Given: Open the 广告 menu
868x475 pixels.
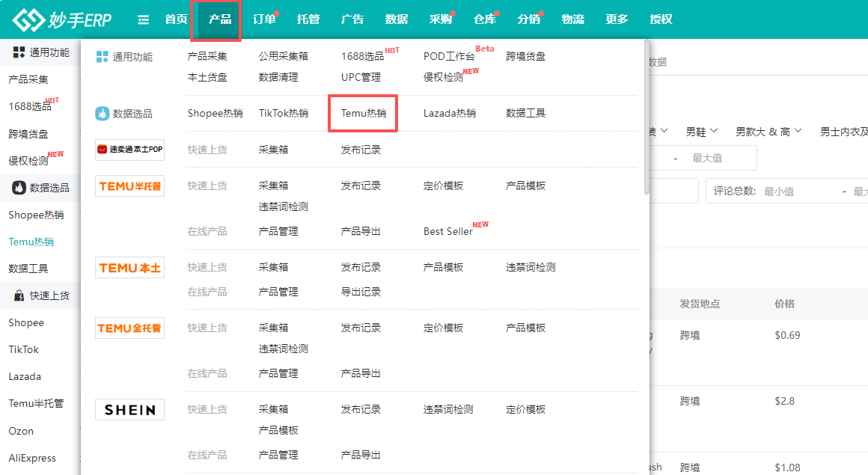Looking at the screenshot, I should pyautogui.click(x=352, y=19).
